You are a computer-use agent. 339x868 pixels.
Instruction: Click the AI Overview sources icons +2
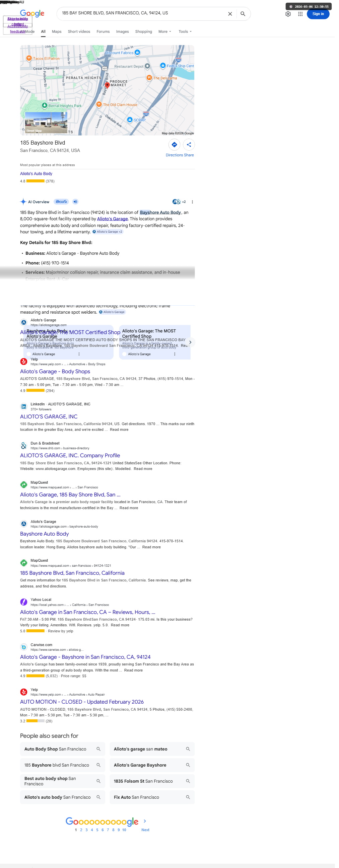(179, 202)
